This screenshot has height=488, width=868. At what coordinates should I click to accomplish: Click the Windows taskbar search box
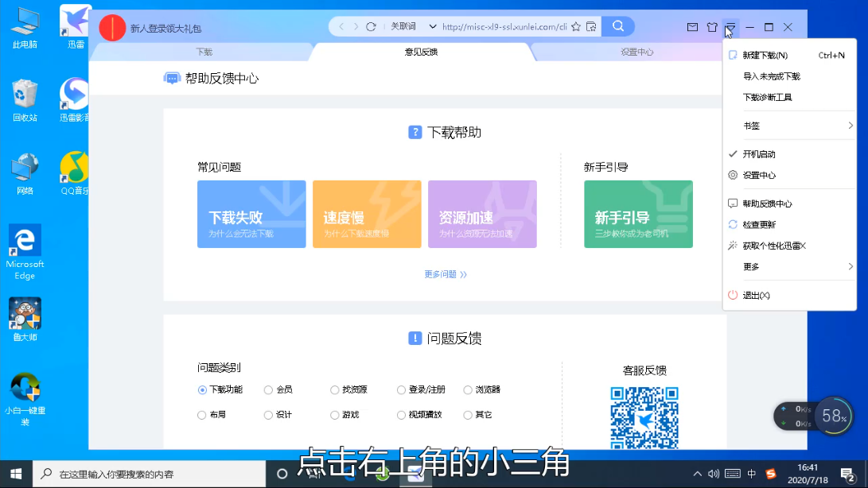151,474
